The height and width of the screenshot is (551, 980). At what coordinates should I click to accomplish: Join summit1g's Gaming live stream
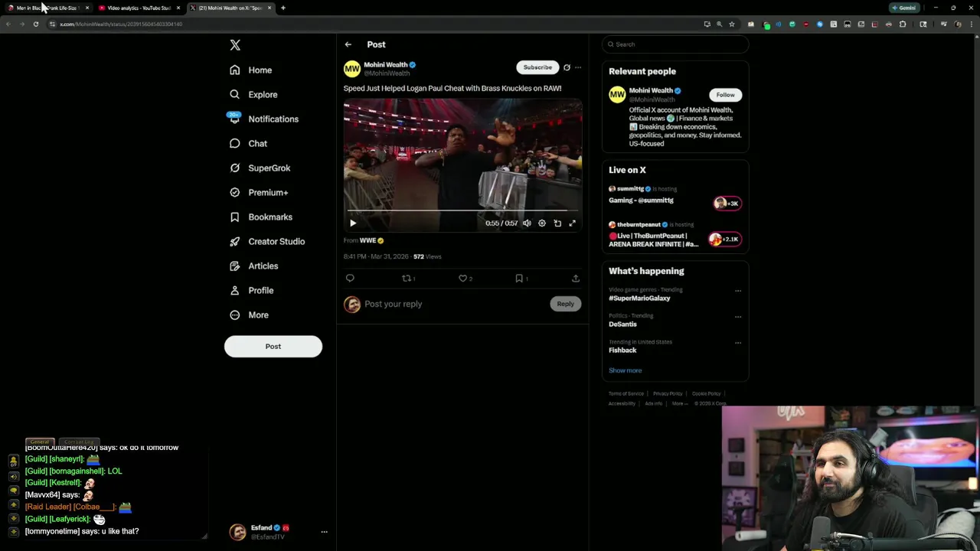pyautogui.click(x=675, y=196)
